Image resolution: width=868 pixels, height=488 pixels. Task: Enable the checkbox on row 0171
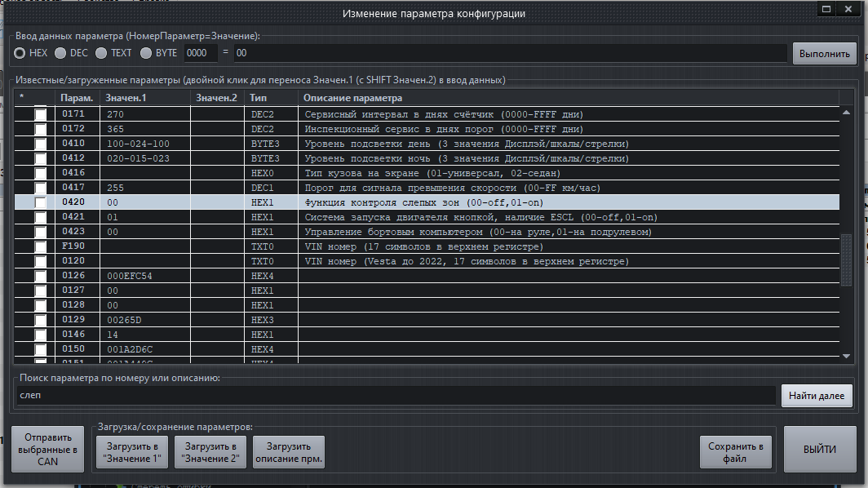pyautogui.click(x=40, y=114)
